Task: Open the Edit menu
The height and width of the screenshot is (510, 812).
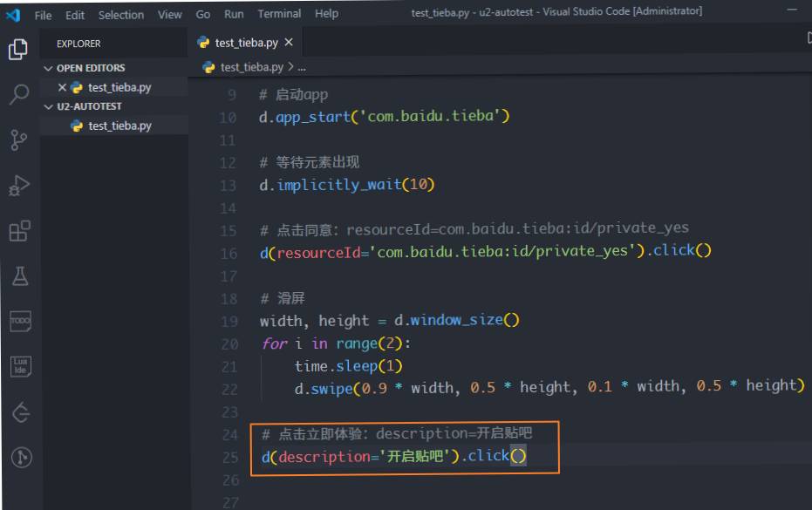Action: pos(75,16)
